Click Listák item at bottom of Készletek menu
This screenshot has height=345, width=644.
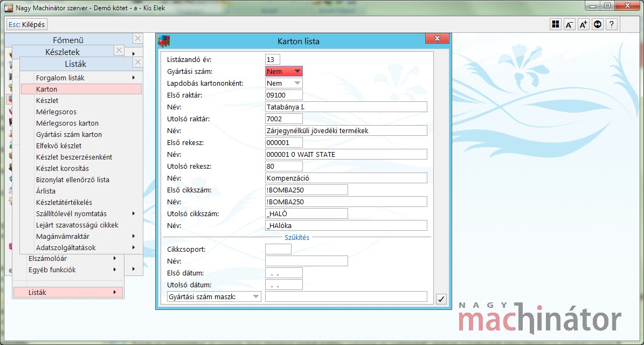coord(68,292)
